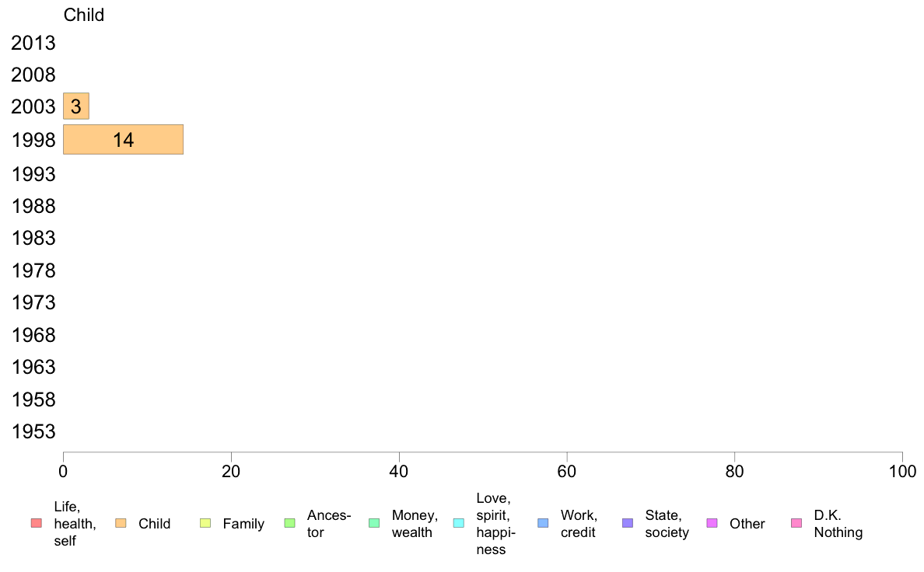Select the blue Work, credit legend swatch
924x572 pixels.
click(544, 523)
